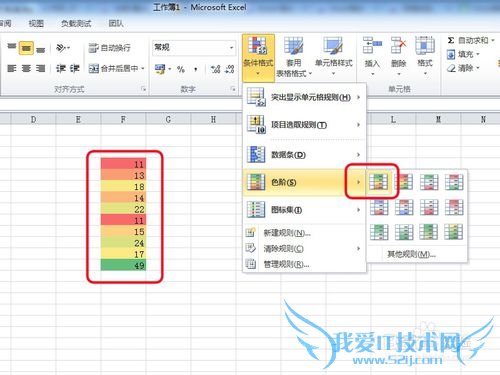
Task: Click 管理规则(R)... entry
Action: 305,264
